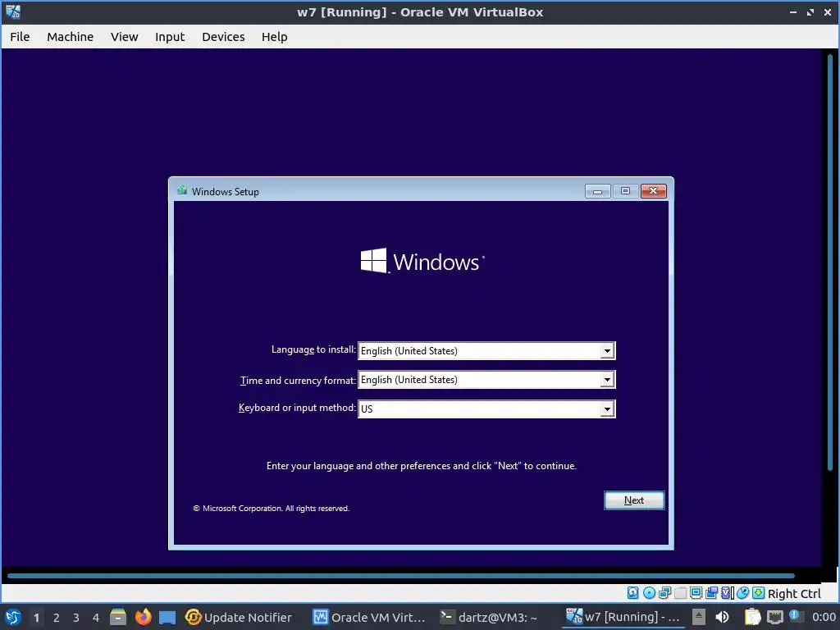Viewport: 840px width, 630px height.
Task: Launch the file manager from the panel
Action: (x=118, y=617)
